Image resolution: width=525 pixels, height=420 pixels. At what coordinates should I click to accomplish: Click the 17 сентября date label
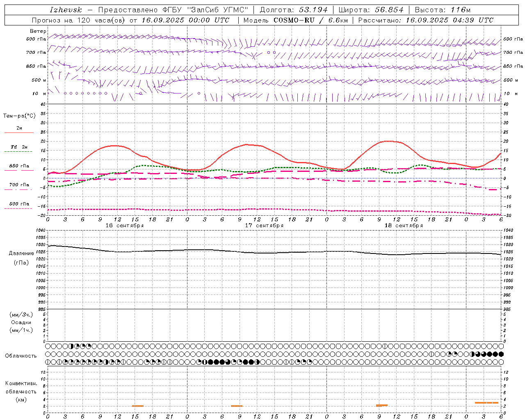(264, 226)
